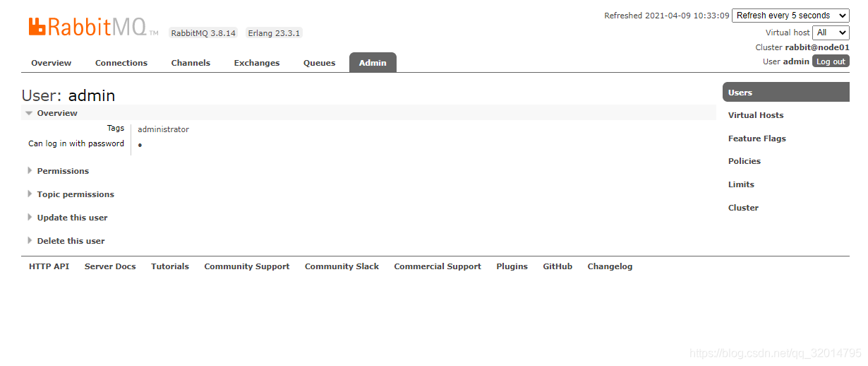Image resolution: width=868 pixels, height=366 pixels.
Task: Click the 'Can log in with password' label
Action: [x=76, y=143]
